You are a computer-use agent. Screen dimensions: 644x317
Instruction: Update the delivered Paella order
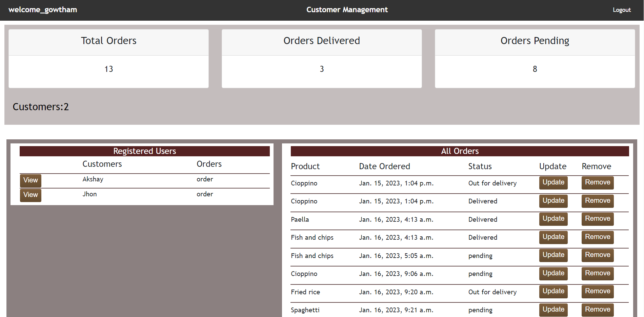coord(553,219)
